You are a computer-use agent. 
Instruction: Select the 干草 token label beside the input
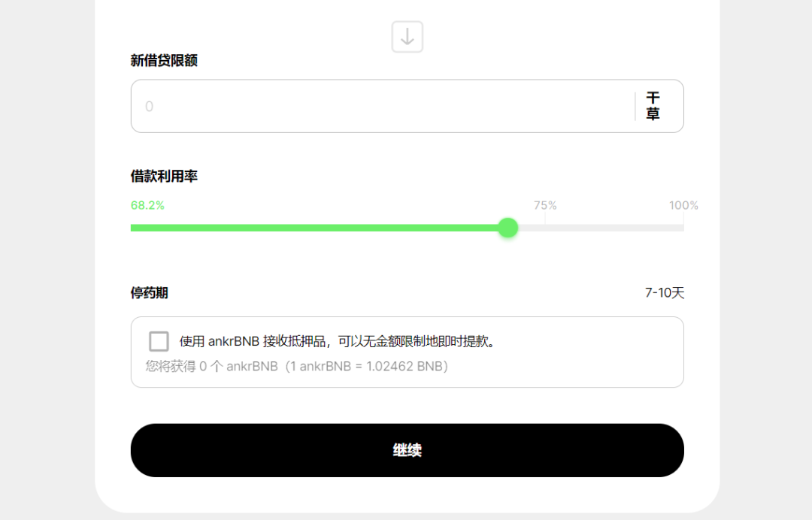click(x=653, y=106)
